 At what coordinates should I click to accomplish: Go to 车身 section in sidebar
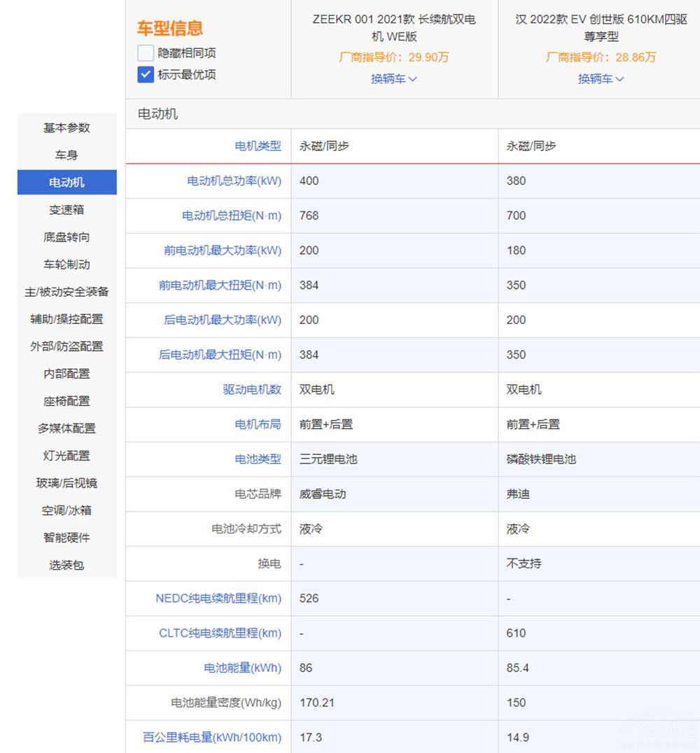[66, 155]
